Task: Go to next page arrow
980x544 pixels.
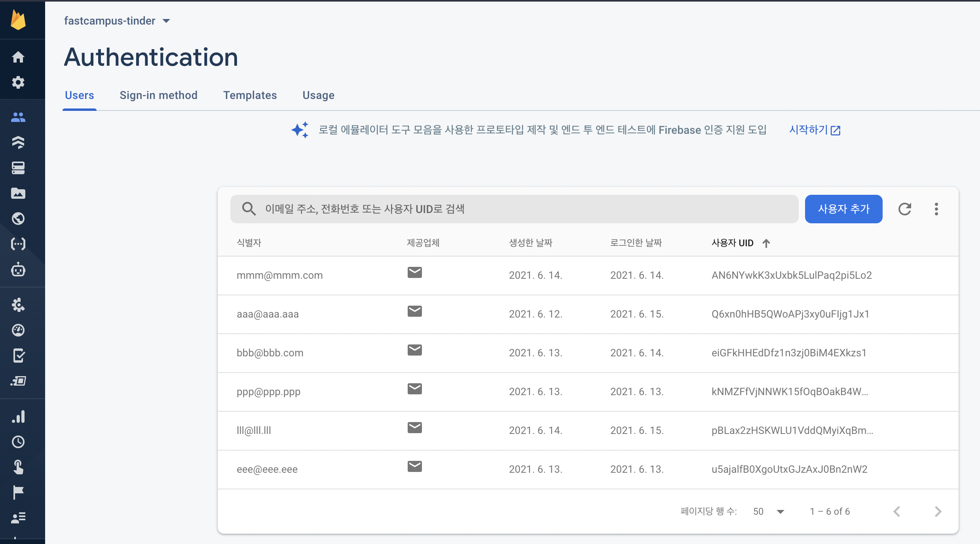Action: coord(938,512)
